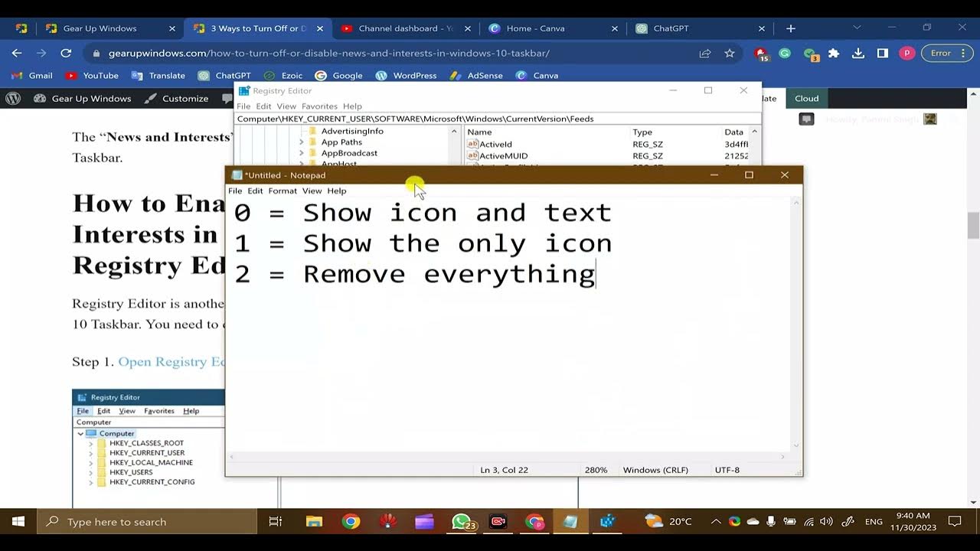Click the WordPress logo in the admin bar
Viewport: 980px width, 551px height.
pyautogui.click(x=13, y=98)
